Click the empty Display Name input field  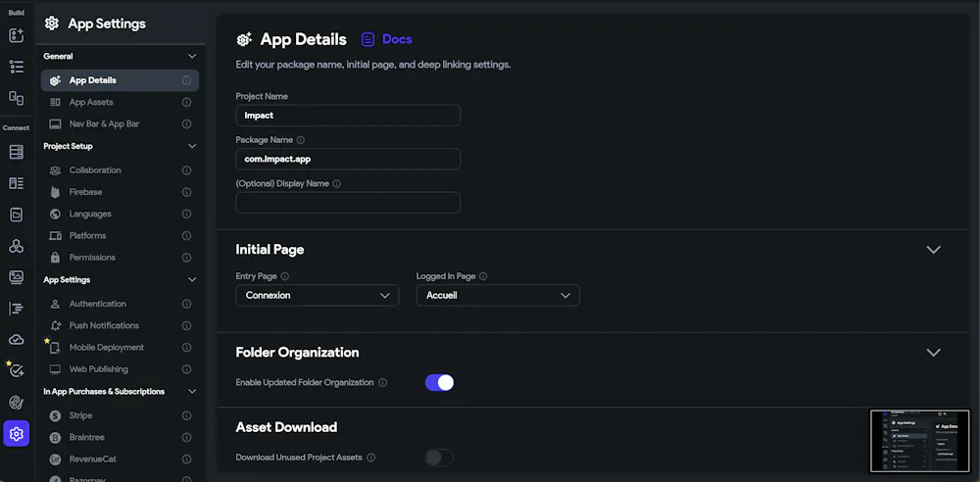tap(348, 203)
